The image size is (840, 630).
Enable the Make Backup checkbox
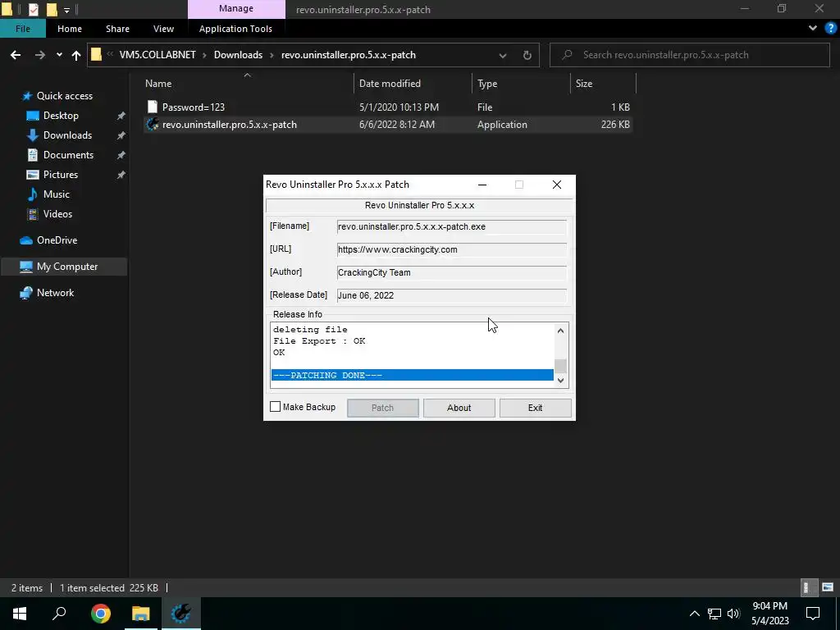click(x=275, y=407)
